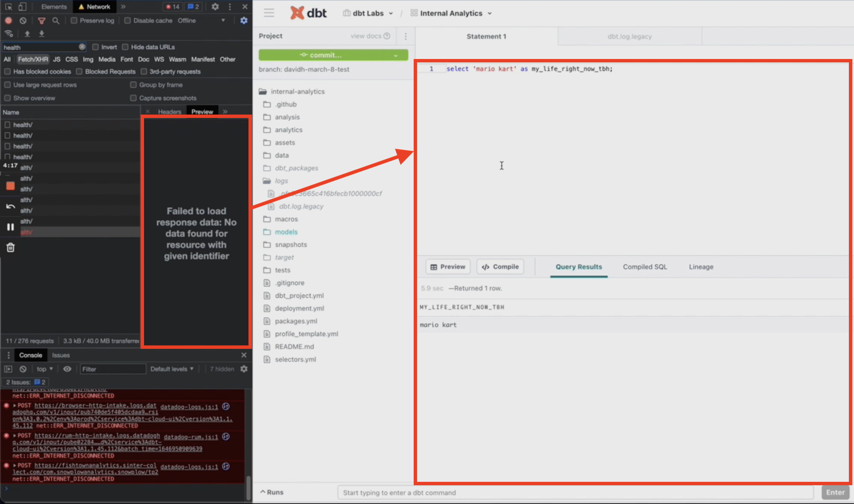This screenshot has height=504, width=854.
Task: Switch to the Compiled SQL tab
Action: click(x=645, y=267)
